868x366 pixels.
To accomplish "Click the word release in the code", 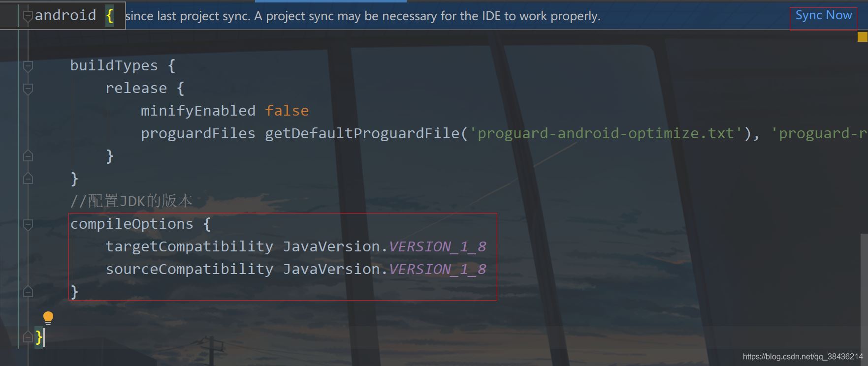I will click(136, 88).
